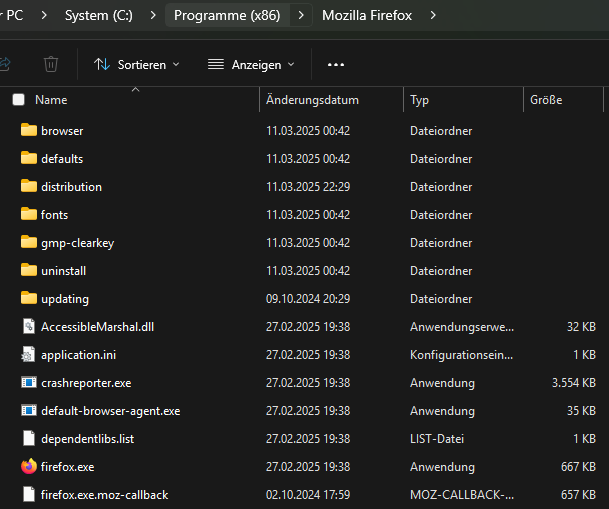609x509 pixels.
Task: Click the firefox.exe Firefox logo icon
Action: (x=28, y=466)
